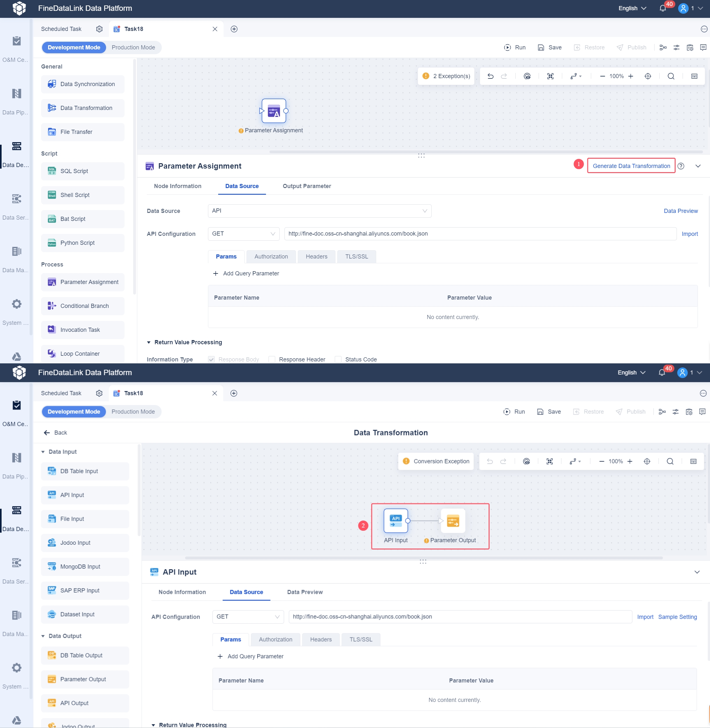Switch to Production Mode in bottom window
710x728 pixels.
(133, 411)
